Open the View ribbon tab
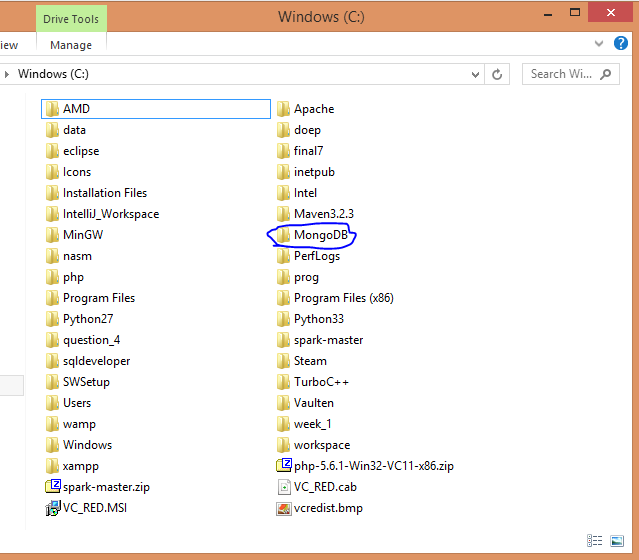 (9, 45)
